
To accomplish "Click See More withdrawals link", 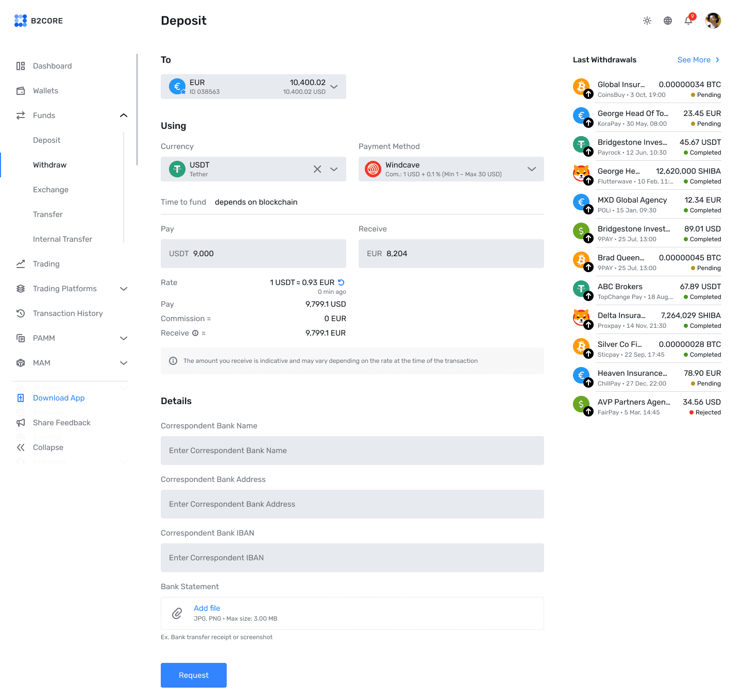I will (x=694, y=60).
